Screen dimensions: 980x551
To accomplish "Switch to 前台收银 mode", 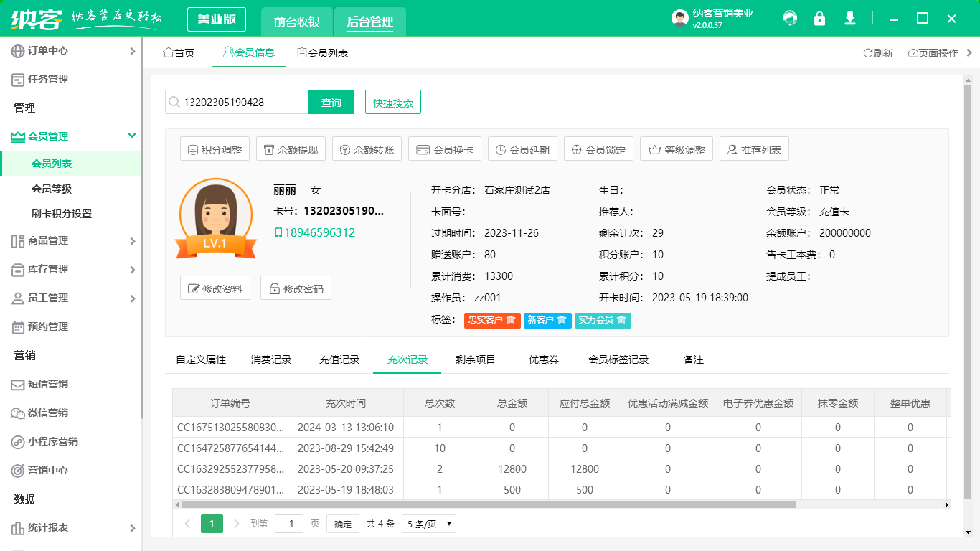I will [298, 22].
